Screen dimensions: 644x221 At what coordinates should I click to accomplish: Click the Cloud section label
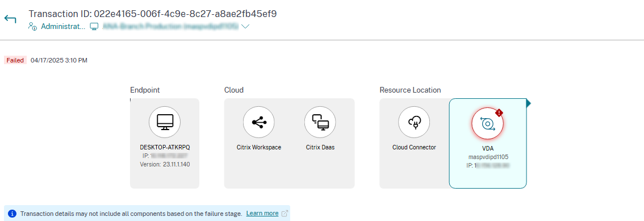coord(234,90)
